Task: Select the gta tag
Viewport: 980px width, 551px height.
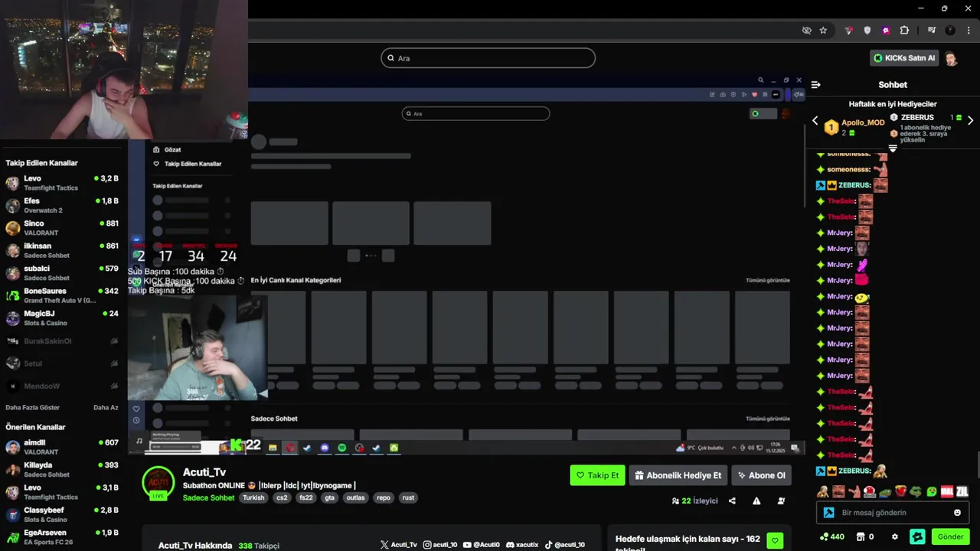Action: click(330, 497)
